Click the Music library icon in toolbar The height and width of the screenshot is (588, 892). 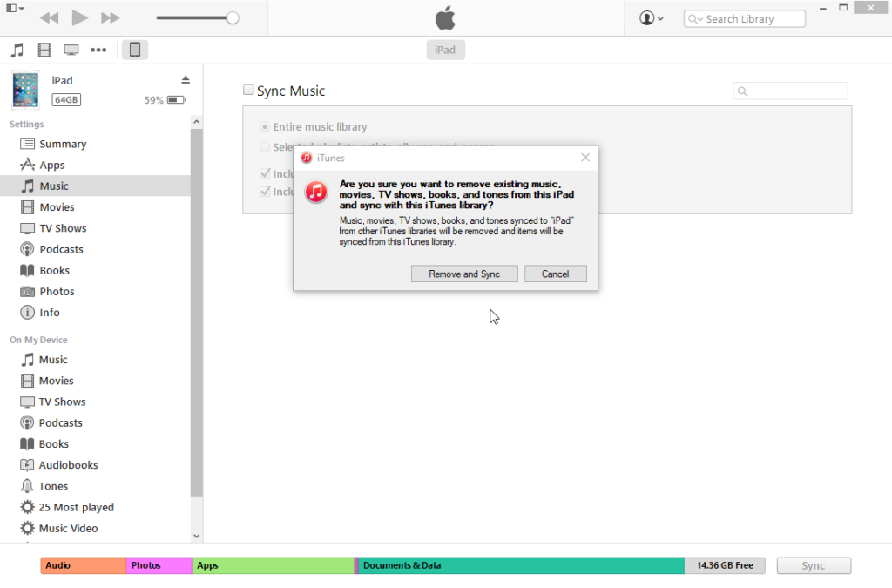click(17, 50)
